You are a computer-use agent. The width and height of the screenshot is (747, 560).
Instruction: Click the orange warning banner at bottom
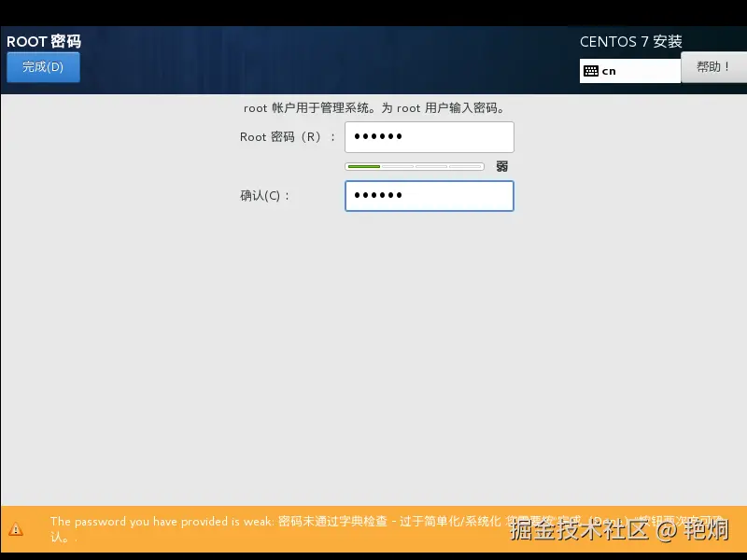(373, 526)
